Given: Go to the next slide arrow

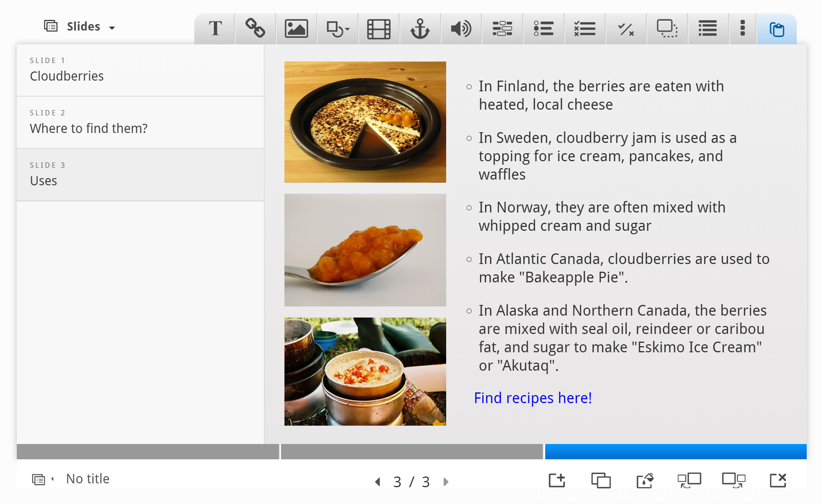Looking at the screenshot, I should tap(446, 482).
